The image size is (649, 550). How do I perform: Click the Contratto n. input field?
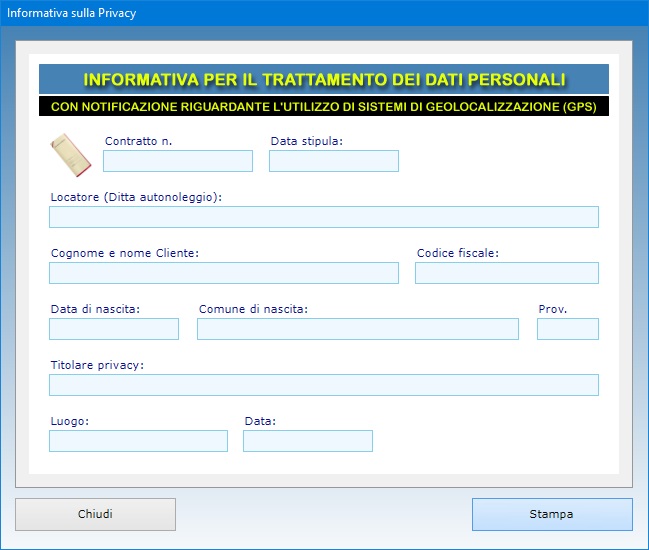pos(177,161)
